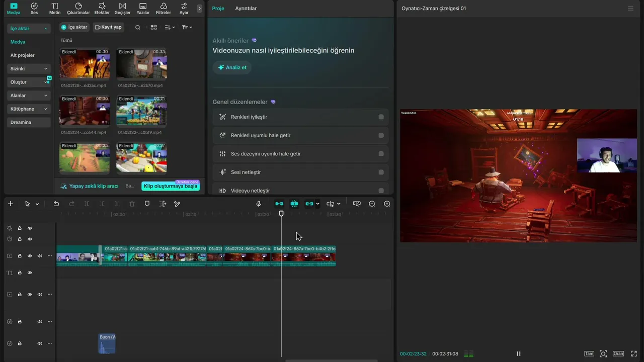Open the Efektler effects tab
Viewport: 644px width, 362px height.
102,8
